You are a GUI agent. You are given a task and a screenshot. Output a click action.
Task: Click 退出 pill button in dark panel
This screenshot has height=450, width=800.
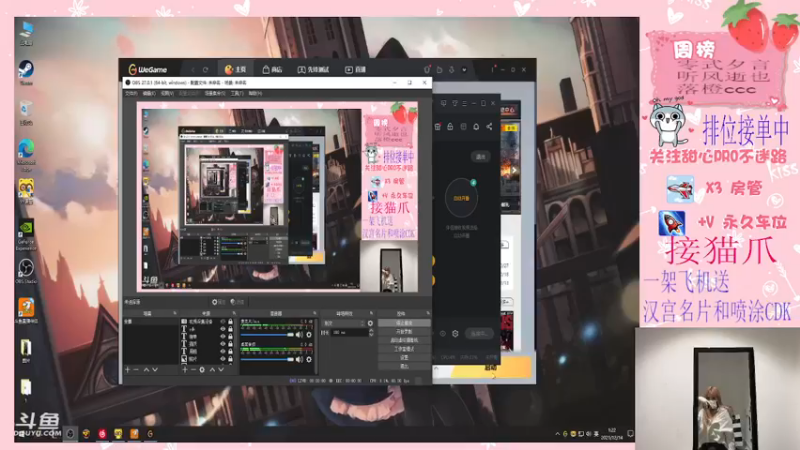[481, 157]
